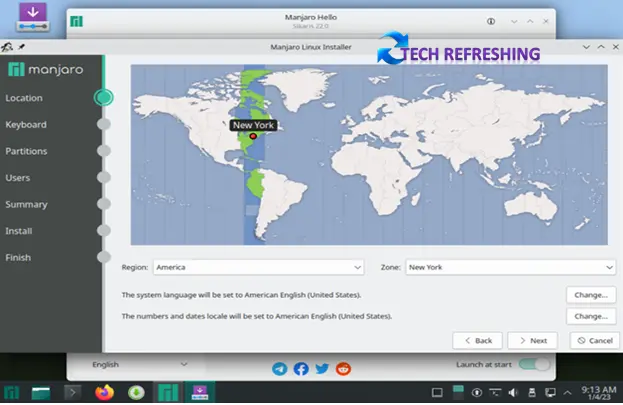Screen dimensions: 623x405
Task: Click the Telegram icon in Manjaro Hello
Action: [279, 369]
